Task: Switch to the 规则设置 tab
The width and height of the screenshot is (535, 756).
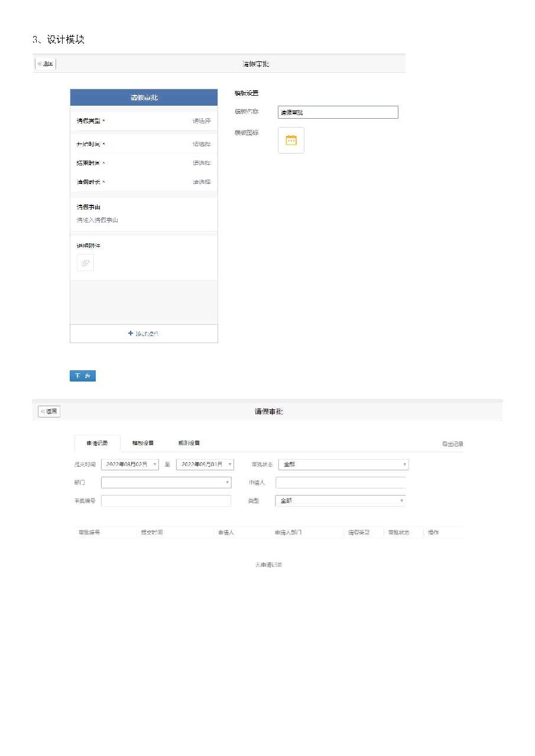Action: 189,443
